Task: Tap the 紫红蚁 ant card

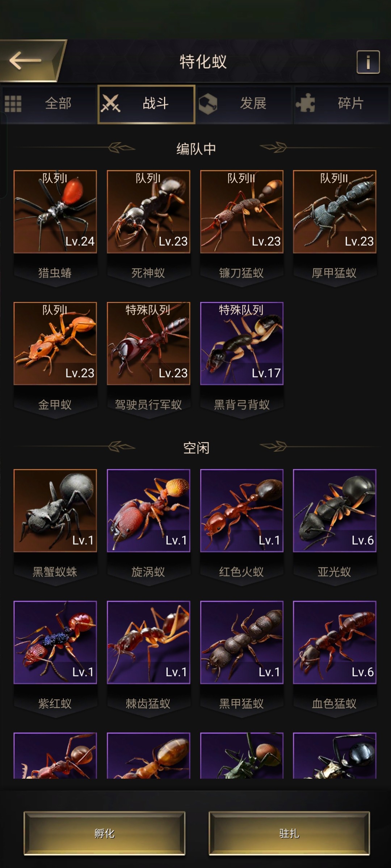Action: (55, 642)
